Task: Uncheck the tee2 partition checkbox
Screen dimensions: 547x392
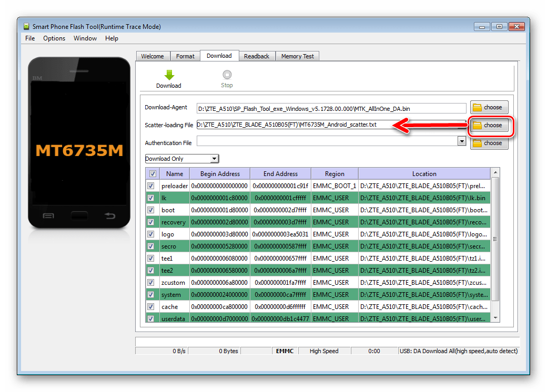Action: pyautogui.click(x=151, y=271)
